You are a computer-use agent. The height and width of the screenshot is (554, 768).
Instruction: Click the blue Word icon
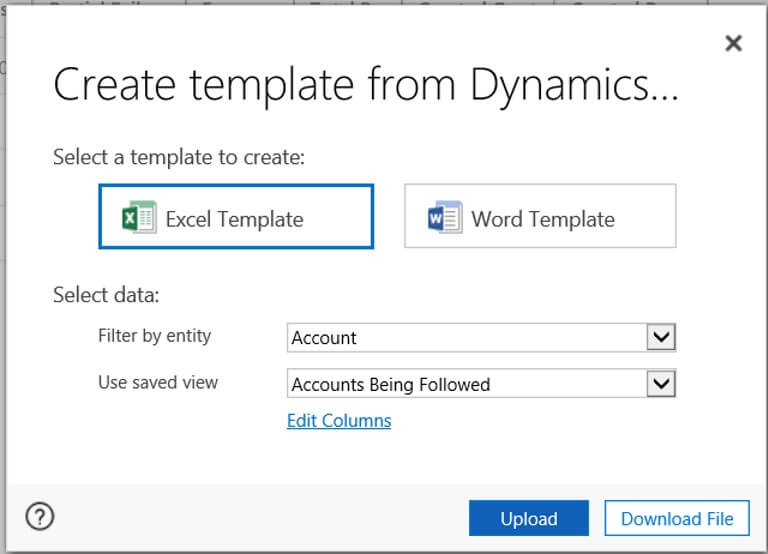[445, 217]
